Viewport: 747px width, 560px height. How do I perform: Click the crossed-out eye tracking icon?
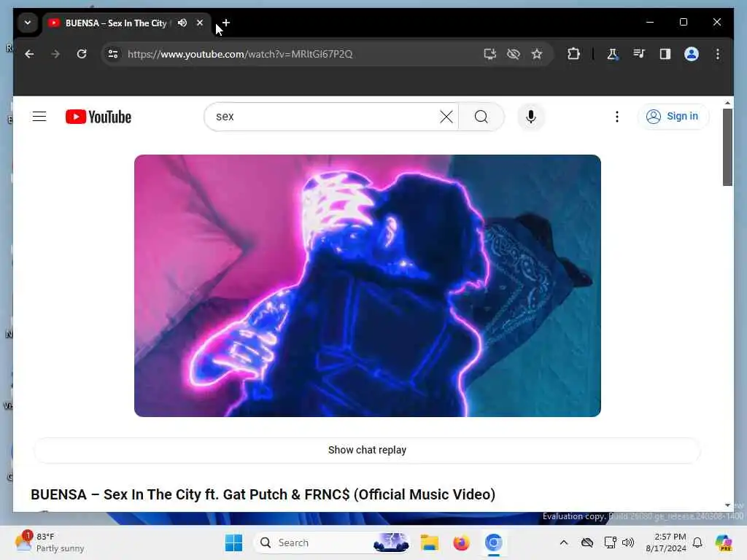click(513, 54)
